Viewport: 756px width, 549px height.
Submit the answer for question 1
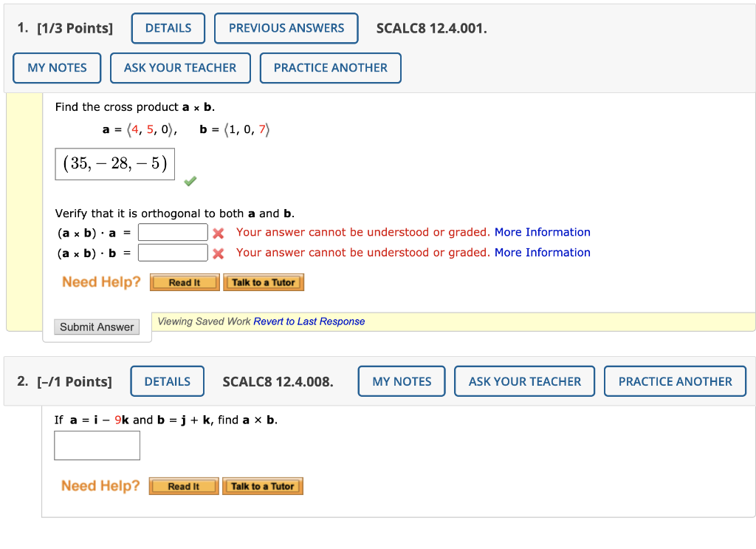pyautogui.click(x=97, y=327)
